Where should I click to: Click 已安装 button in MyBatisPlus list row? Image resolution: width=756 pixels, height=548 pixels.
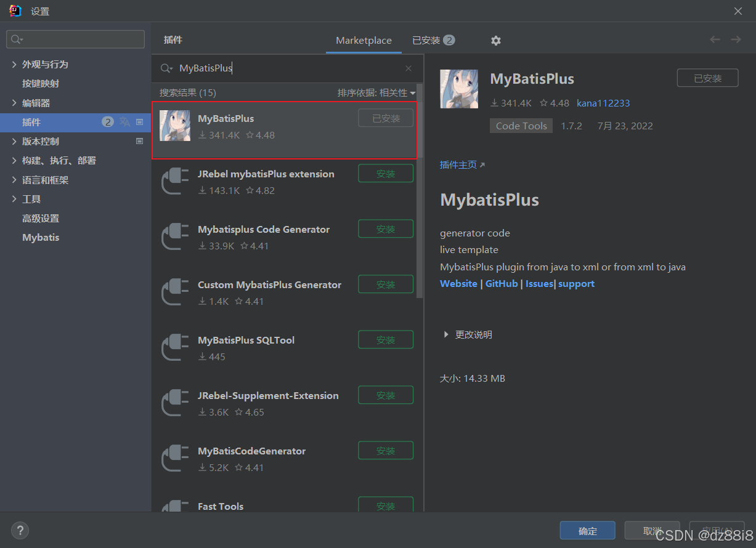(386, 118)
